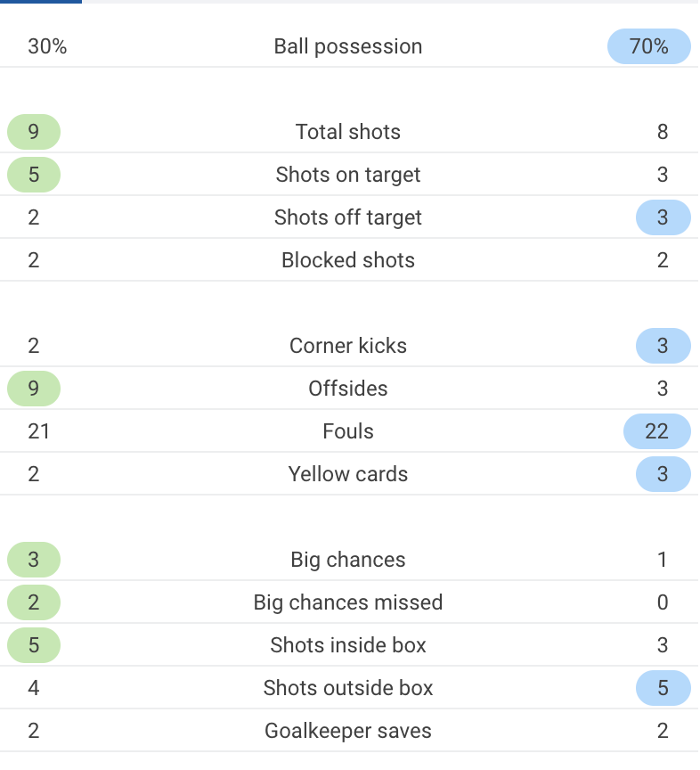Screen dimensions: 700x770
Task: Click the active blue tab indicator bar
Action: click(x=41, y=2)
